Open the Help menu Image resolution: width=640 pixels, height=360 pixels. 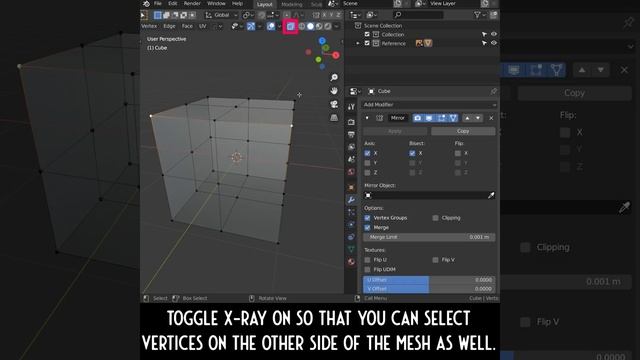pyautogui.click(x=237, y=4)
